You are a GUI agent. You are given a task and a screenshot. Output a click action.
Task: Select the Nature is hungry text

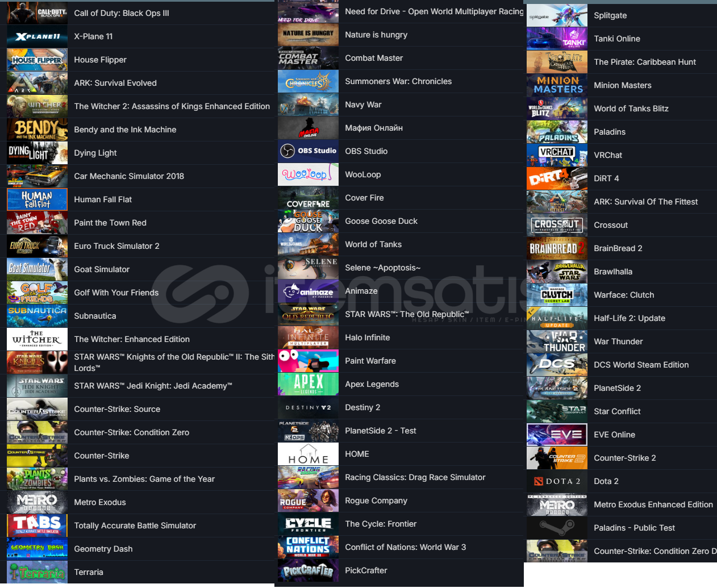(376, 35)
